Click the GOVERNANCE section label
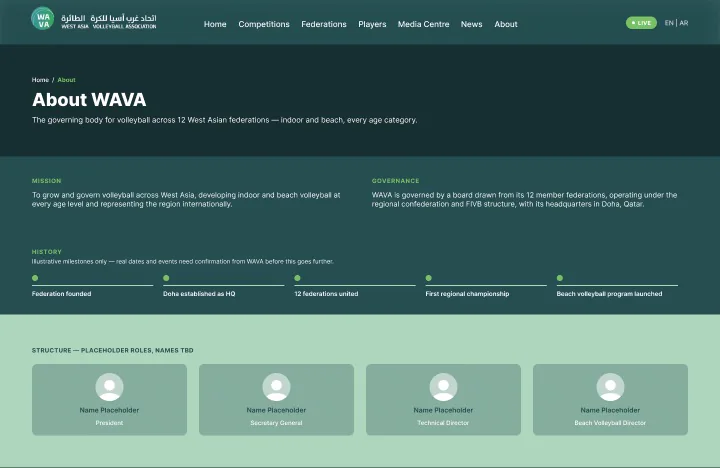720x468 pixels. point(395,181)
